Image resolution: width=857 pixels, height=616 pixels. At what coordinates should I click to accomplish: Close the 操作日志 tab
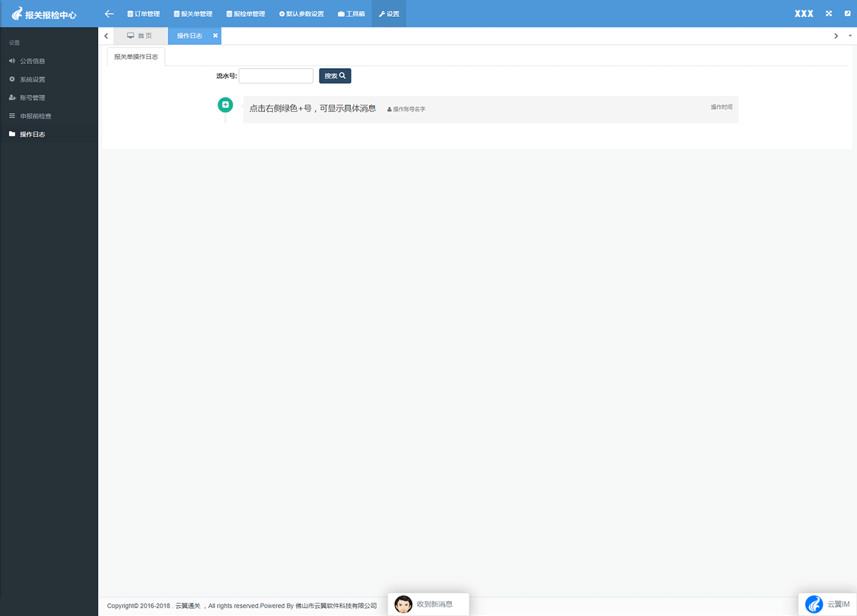pos(216,36)
